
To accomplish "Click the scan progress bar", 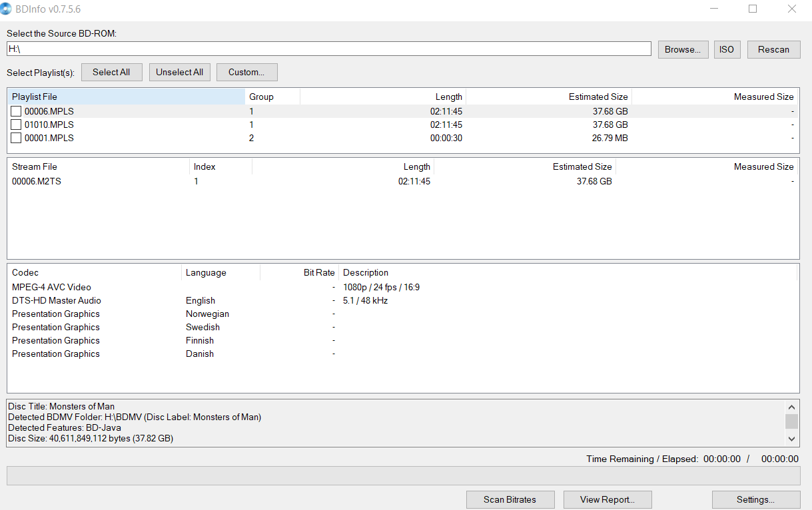I will point(403,475).
